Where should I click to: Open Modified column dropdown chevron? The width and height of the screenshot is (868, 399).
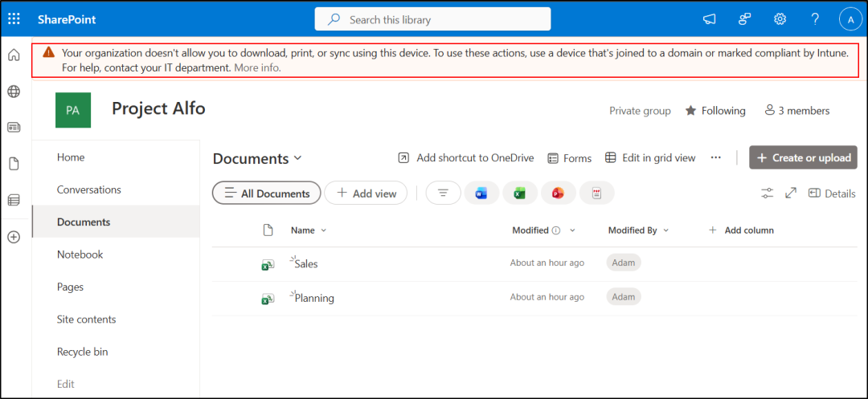pyautogui.click(x=572, y=230)
